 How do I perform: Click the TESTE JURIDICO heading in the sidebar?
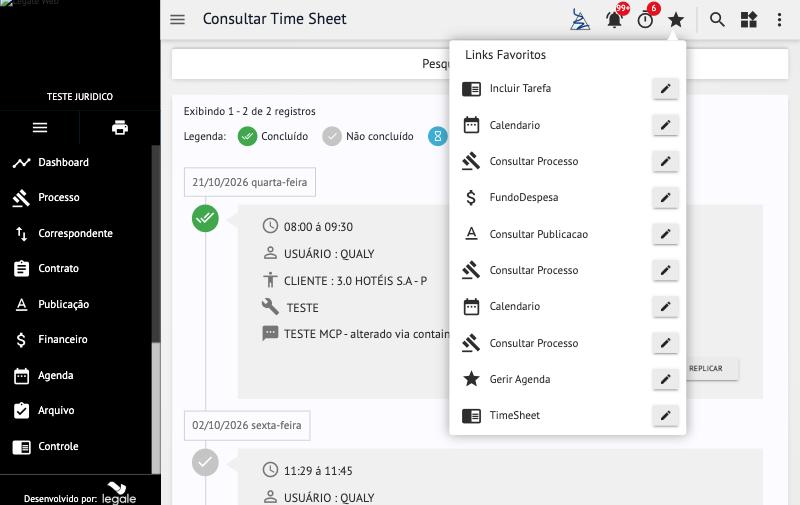tap(80, 96)
